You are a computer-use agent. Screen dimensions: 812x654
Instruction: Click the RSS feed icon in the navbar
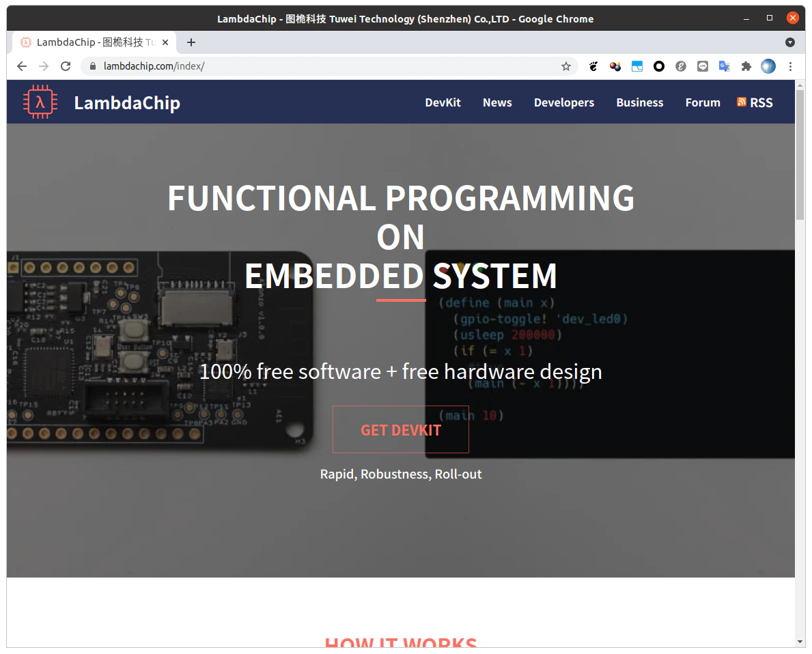tap(742, 102)
